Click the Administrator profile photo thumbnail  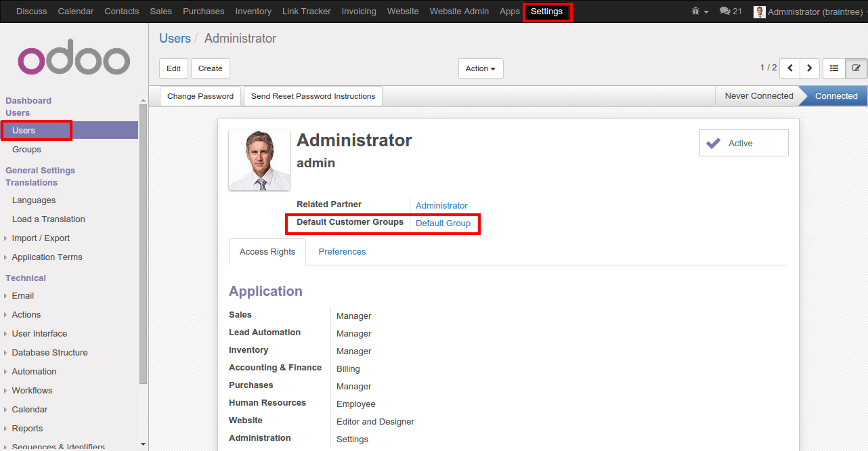pos(259,160)
